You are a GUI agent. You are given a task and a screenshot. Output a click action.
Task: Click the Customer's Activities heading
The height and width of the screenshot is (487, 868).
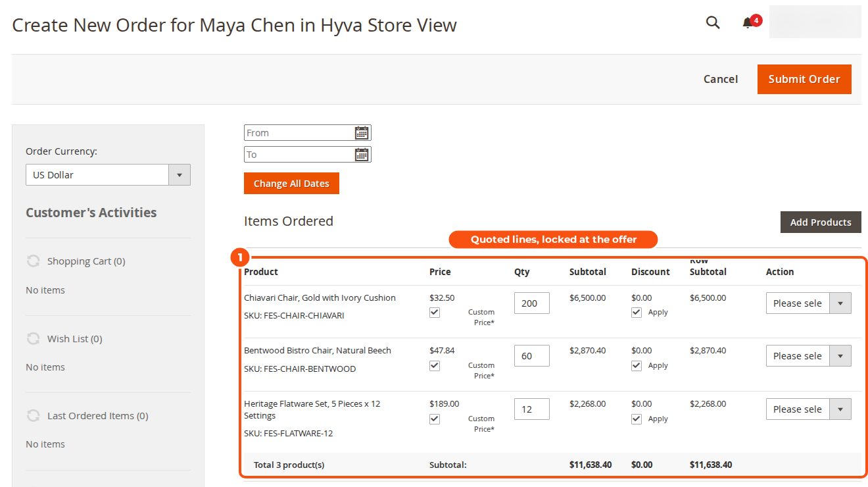(91, 213)
